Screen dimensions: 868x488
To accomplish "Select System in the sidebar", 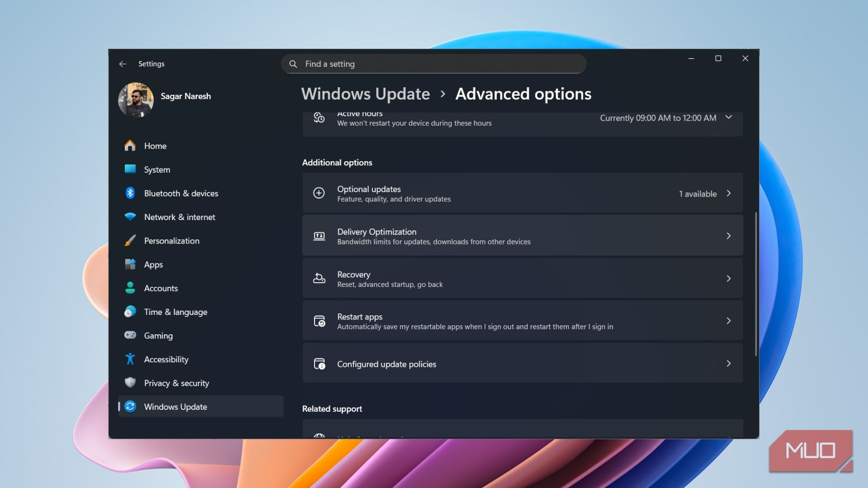I will (201, 169).
